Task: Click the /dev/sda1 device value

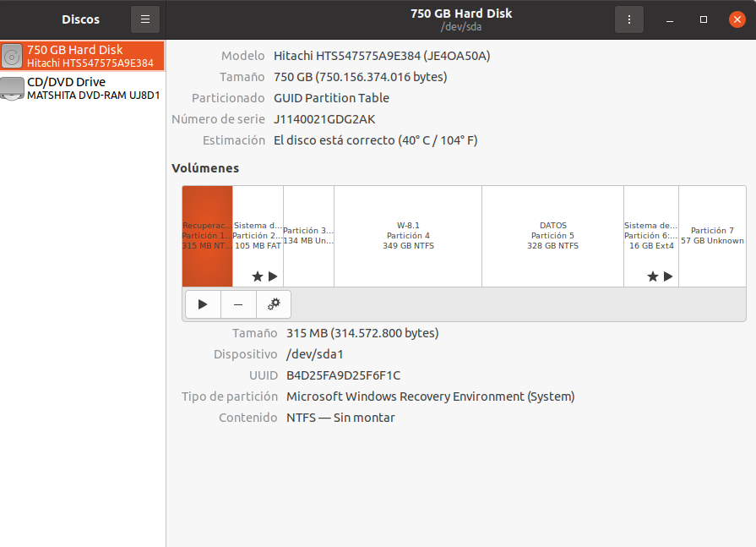Action: 315,354
